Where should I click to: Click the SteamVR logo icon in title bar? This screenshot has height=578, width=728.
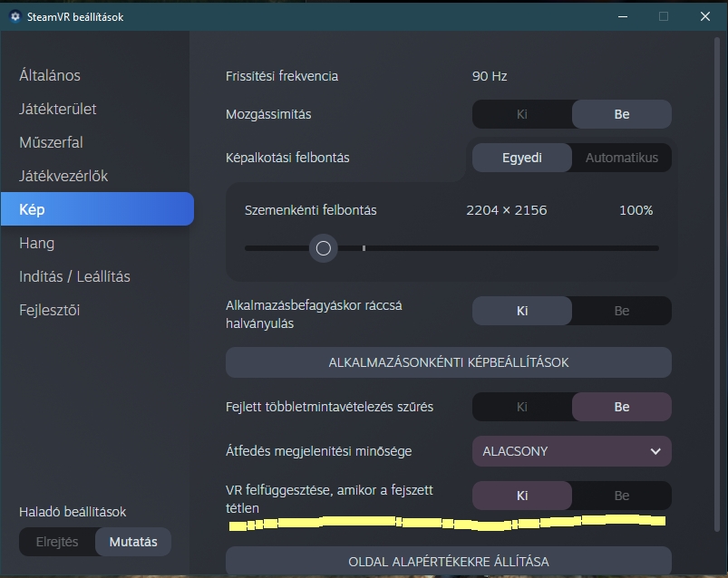coord(15,16)
